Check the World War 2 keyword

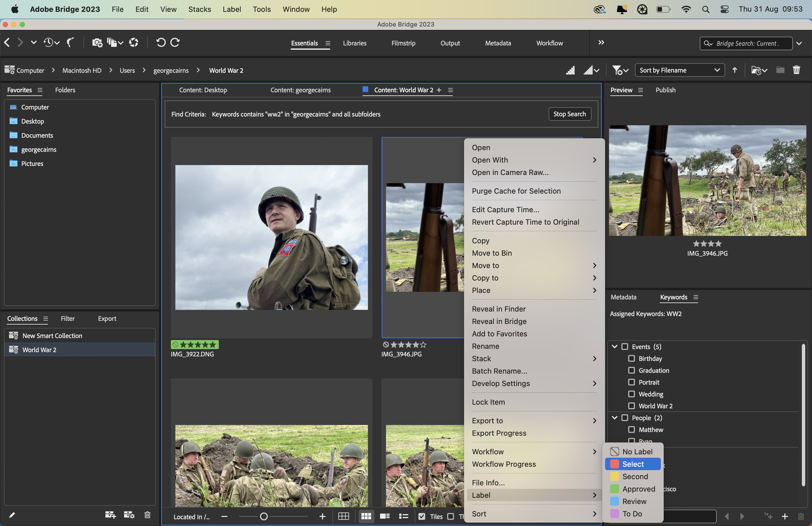[x=632, y=406]
